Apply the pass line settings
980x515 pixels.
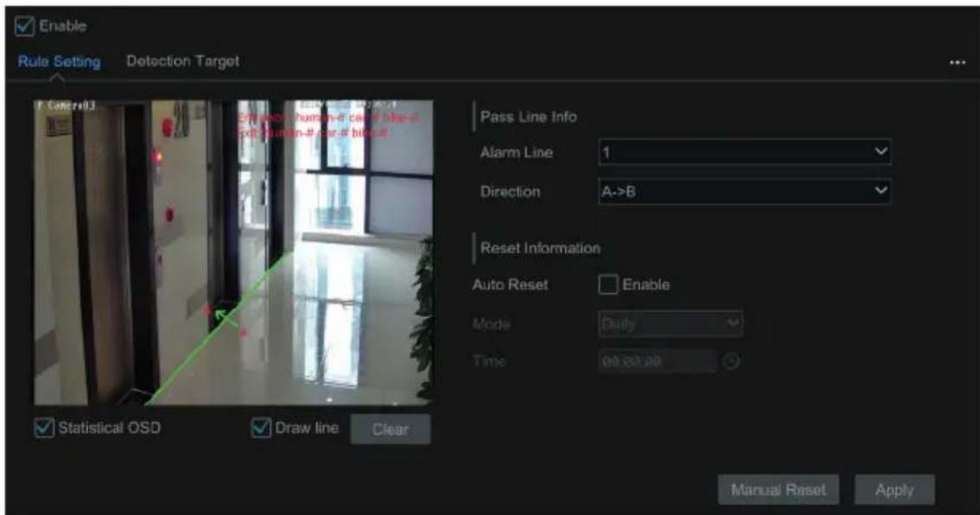coord(894,490)
